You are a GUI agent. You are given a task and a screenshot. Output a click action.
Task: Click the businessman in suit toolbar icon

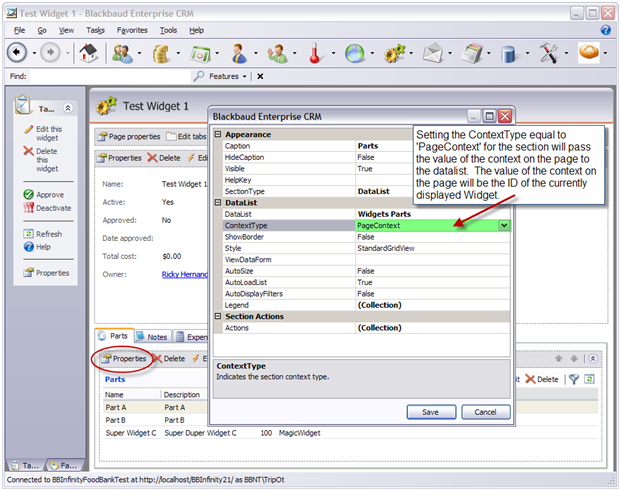[x=239, y=53]
